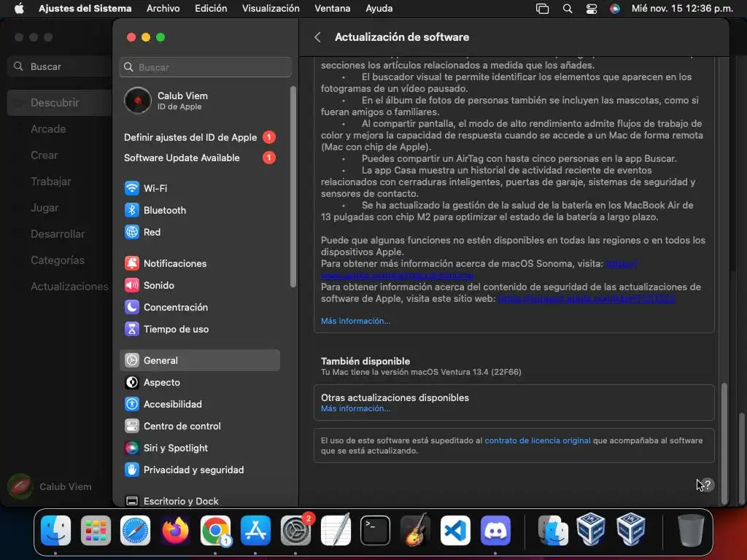This screenshot has width=747, height=560.
Task: Click Más información under release notes
Action: (355, 321)
